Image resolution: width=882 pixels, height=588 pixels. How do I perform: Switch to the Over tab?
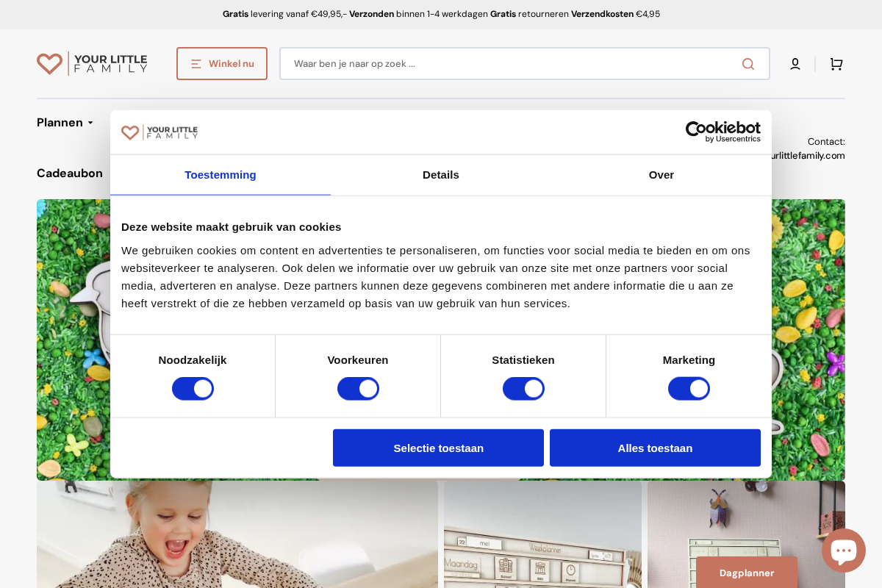pos(661,175)
